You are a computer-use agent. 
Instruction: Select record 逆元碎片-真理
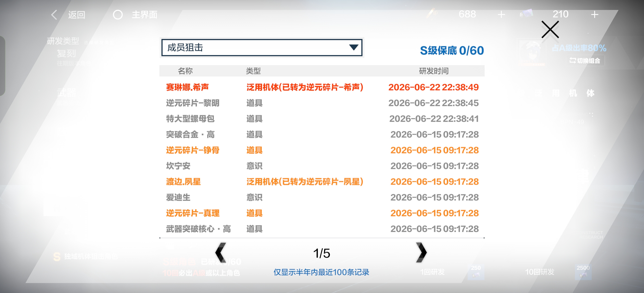pyautogui.click(x=322, y=213)
